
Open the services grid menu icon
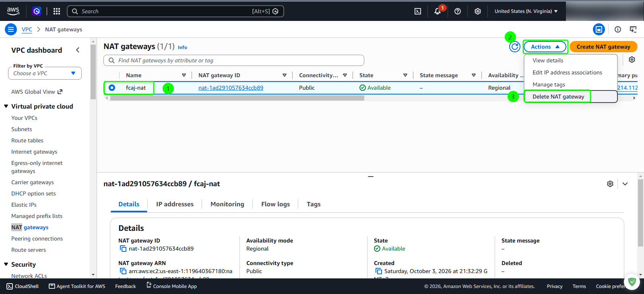click(57, 11)
